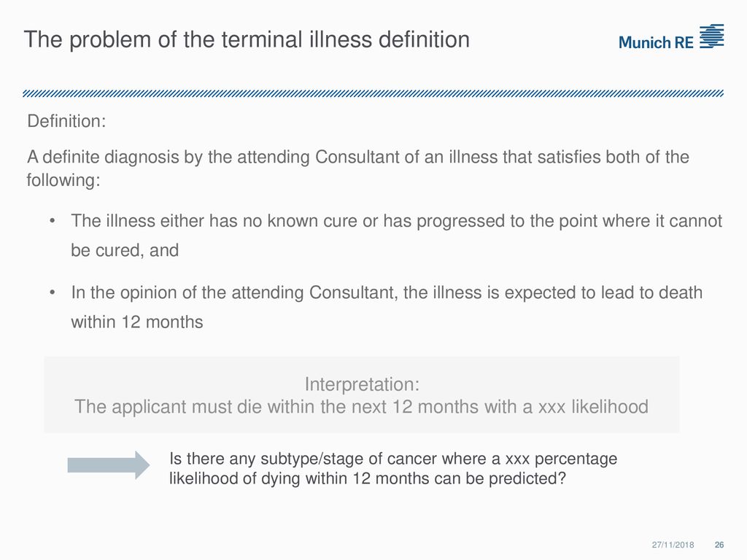This screenshot has height=560, width=747.
Task: Click the word 'following:' in definition
Action: pyautogui.click(x=63, y=180)
